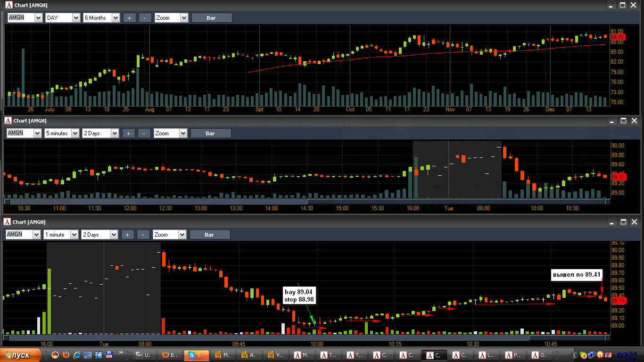Open the 1 minute interval dropdown

[x=61, y=235]
